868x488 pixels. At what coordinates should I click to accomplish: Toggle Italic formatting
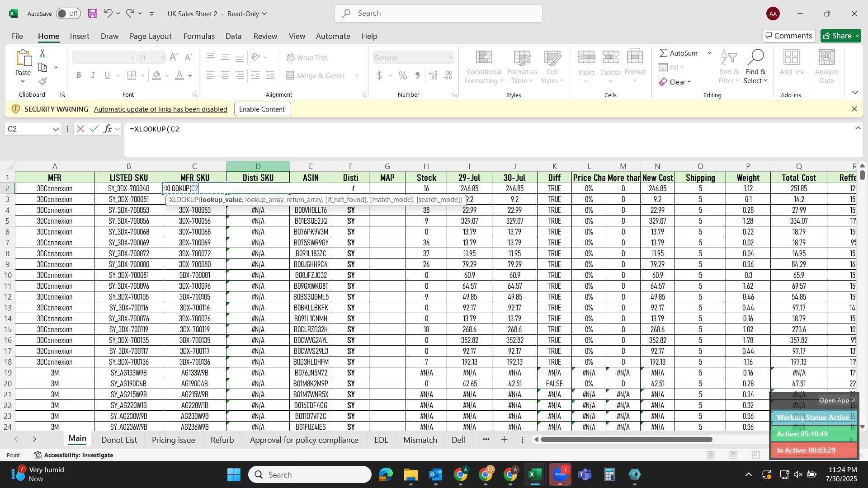tap(93, 75)
